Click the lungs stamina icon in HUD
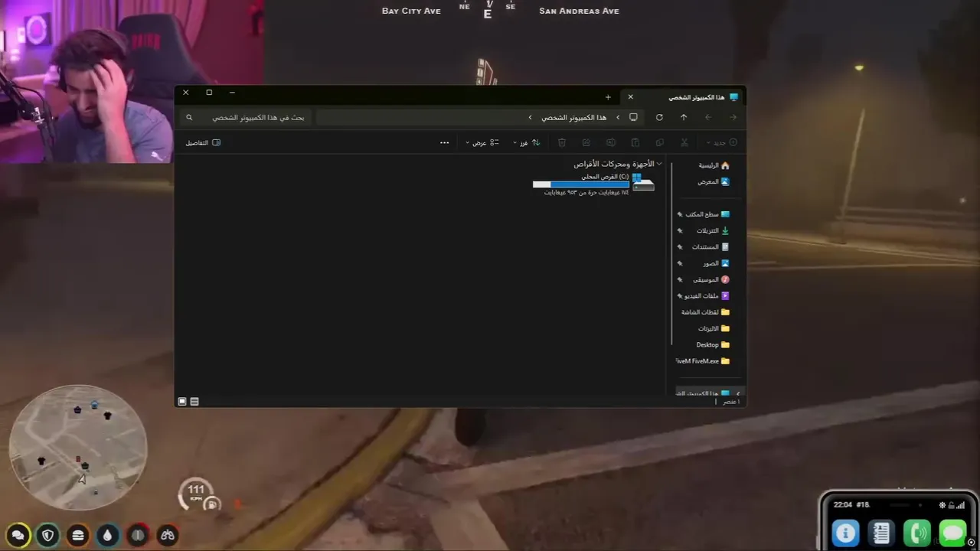The image size is (980, 551). point(168,536)
